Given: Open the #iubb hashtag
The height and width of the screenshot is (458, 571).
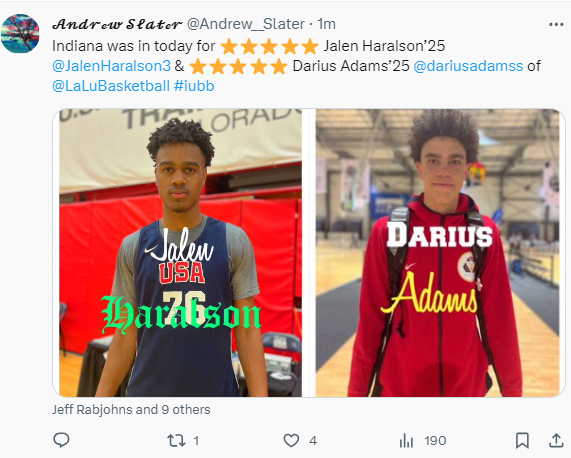Looking at the screenshot, I should coord(194,86).
